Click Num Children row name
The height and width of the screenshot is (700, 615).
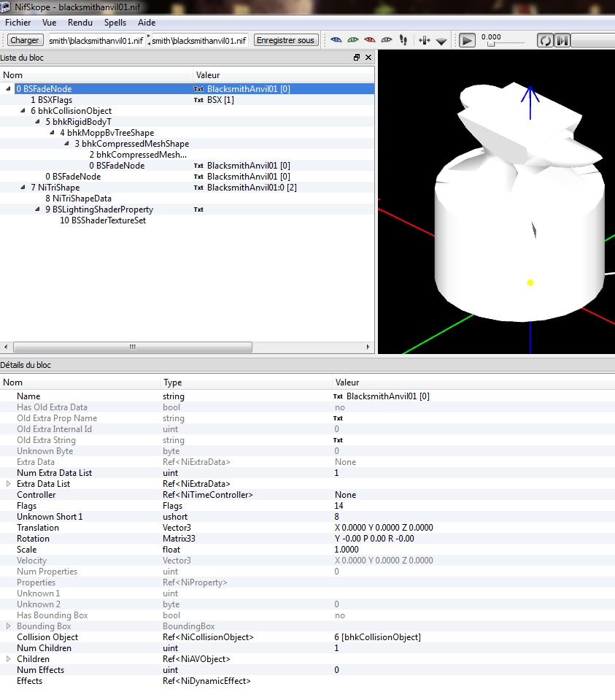45,647
